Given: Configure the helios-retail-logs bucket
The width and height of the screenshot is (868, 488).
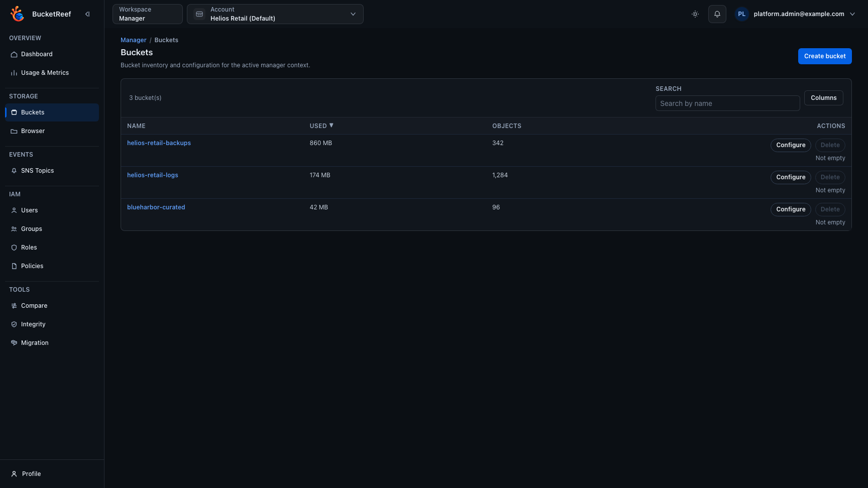Looking at the screenshot, I should (x=791, y=177).
